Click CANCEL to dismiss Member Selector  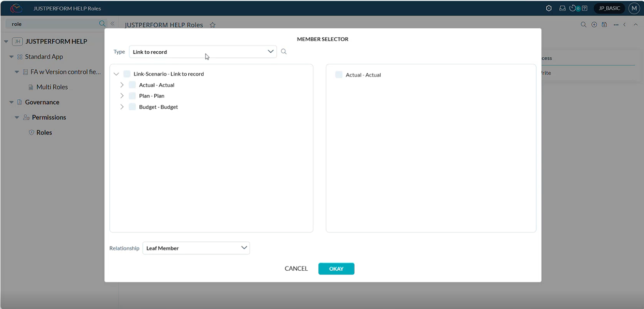point(296,269)
